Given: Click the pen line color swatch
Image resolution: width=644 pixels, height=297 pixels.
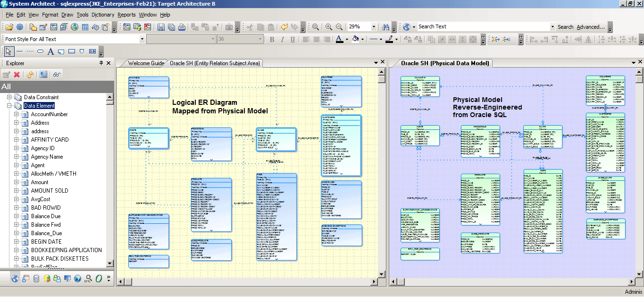Looking at the screenshot, I should point(389,39).
